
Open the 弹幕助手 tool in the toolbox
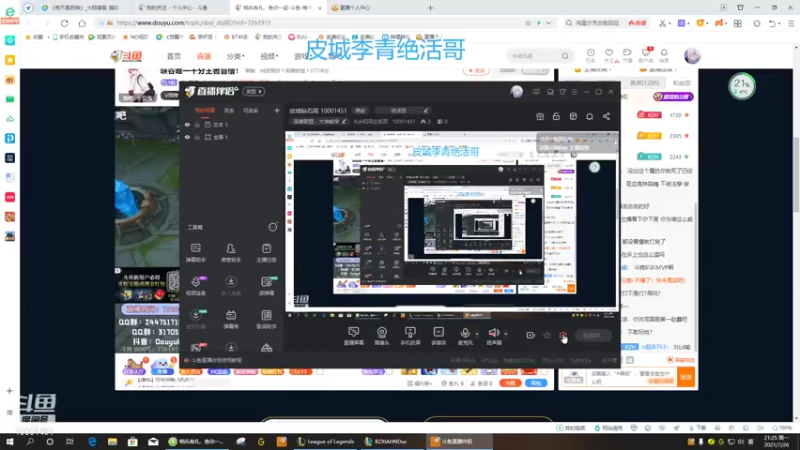[195, 253]
